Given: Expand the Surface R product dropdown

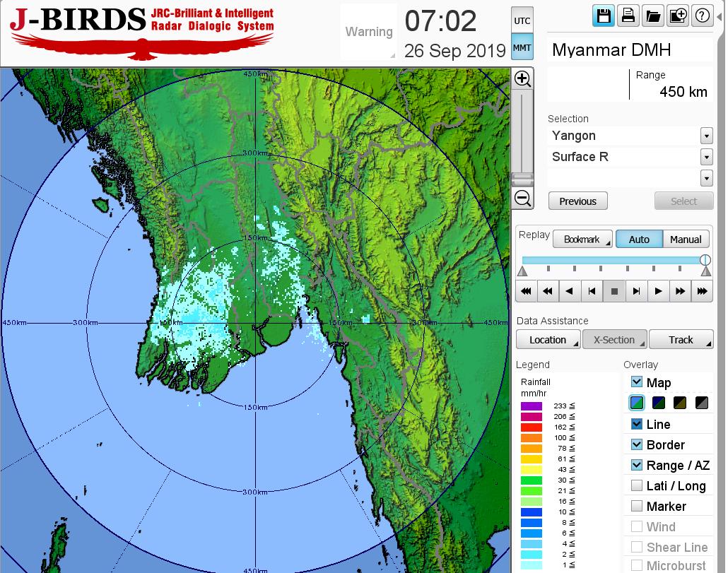Looking at the screenshot, I should (706, 157).
